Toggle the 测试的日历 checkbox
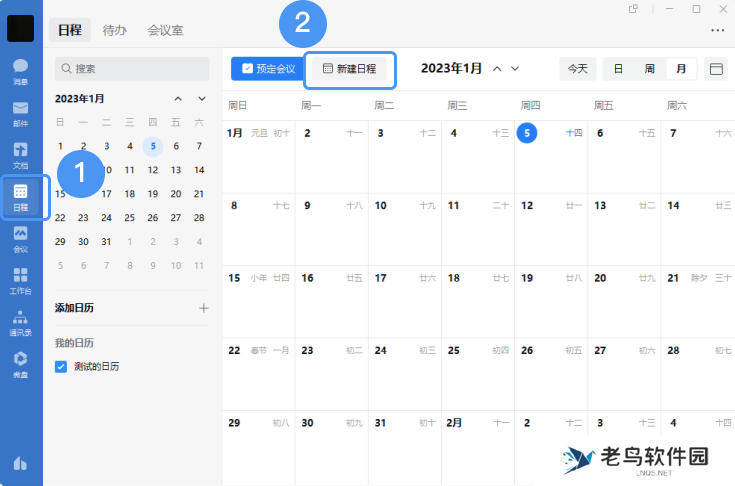This screenshot has height=486, width=735. point(61,366)
